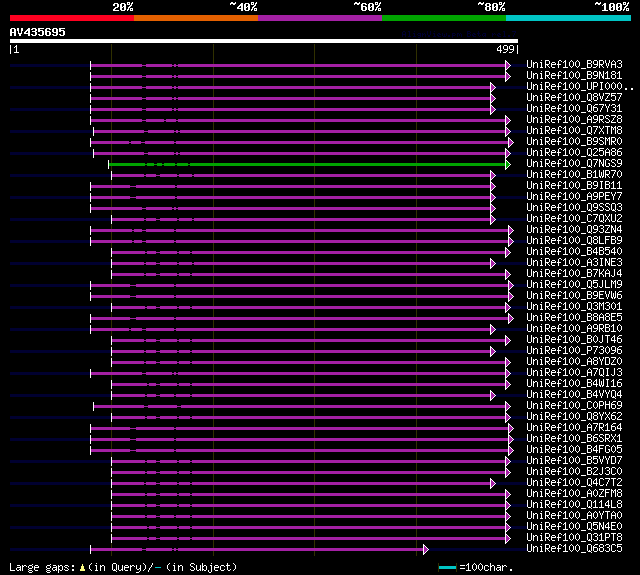Click the green Q7NGS9 alignment bar
The image size is (640, 575).
[308, 164]
